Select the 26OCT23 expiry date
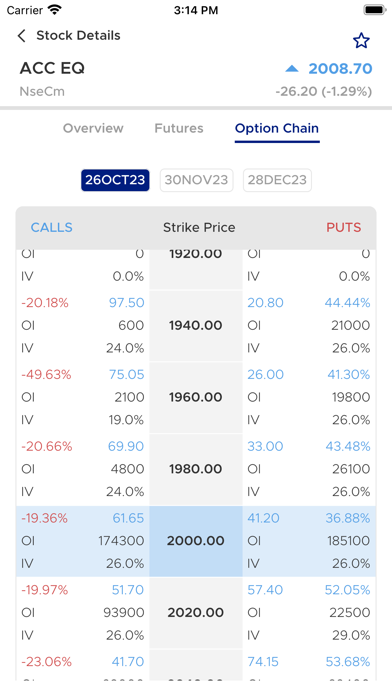This screenshot has width=392, height=696. coord(115,180)
